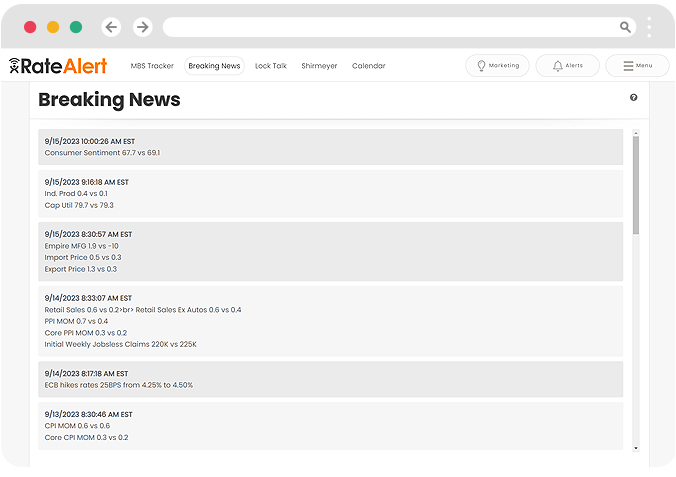Screen dimensions: 676x477
Task: Open the MBS Tracker tab
Action: coord(152,66)
